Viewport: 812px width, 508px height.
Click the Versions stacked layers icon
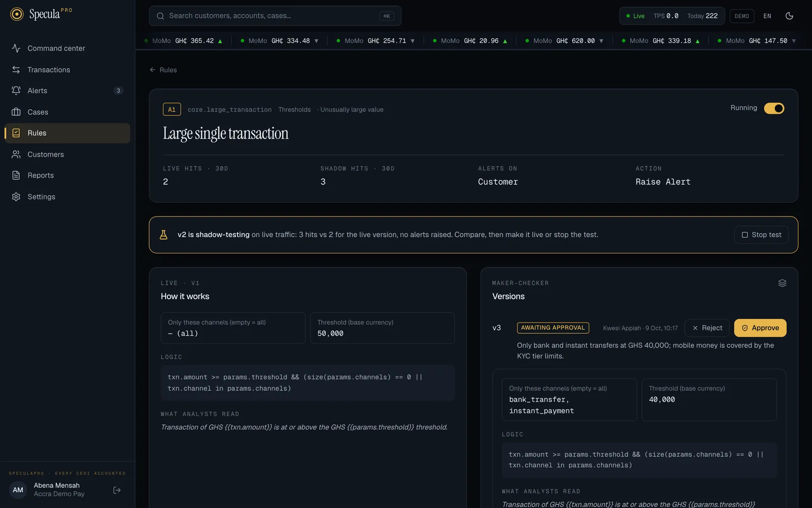click(x=782, y=283)
